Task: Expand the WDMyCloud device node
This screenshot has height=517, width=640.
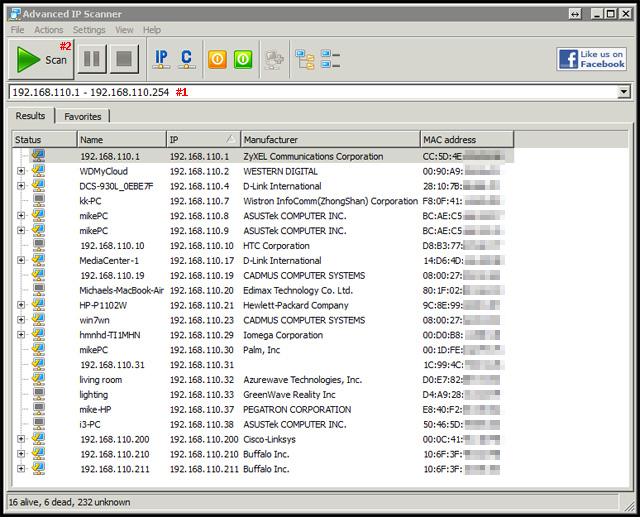Action: click(21, 171)
